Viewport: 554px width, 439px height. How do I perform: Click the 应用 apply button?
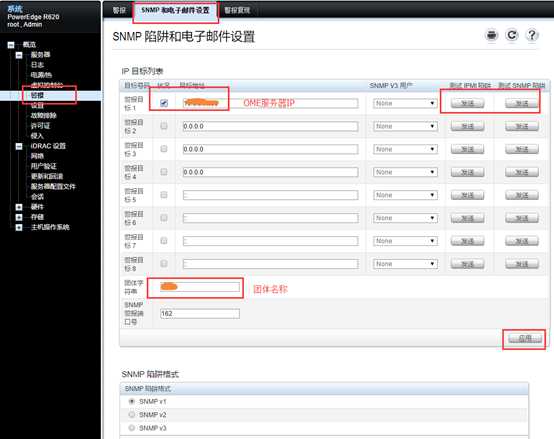525,339
